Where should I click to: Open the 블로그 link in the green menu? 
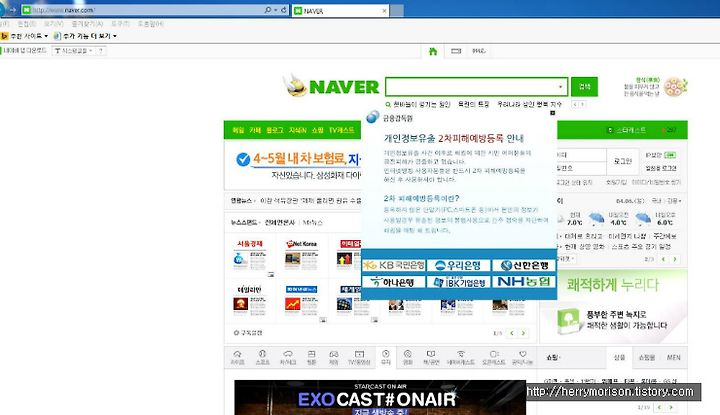275,130
